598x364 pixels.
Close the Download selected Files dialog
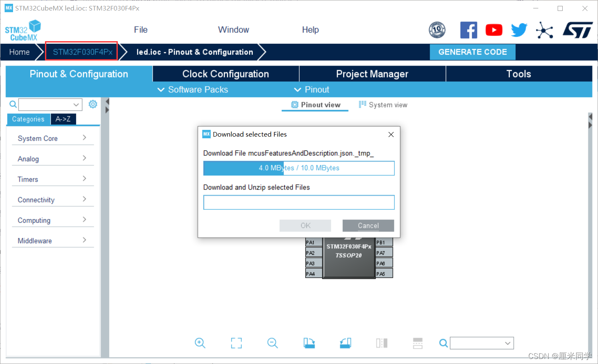(x=391, y=135)
